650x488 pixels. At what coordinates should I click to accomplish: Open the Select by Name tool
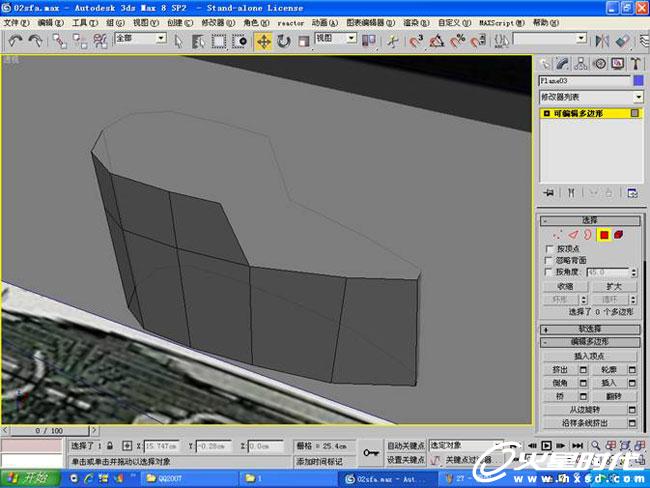tap(198, 41)
